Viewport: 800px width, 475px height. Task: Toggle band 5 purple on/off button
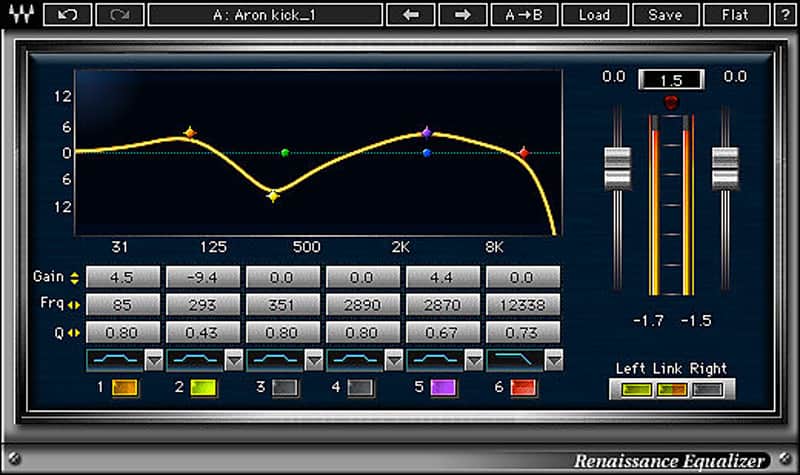pos(443,388)
